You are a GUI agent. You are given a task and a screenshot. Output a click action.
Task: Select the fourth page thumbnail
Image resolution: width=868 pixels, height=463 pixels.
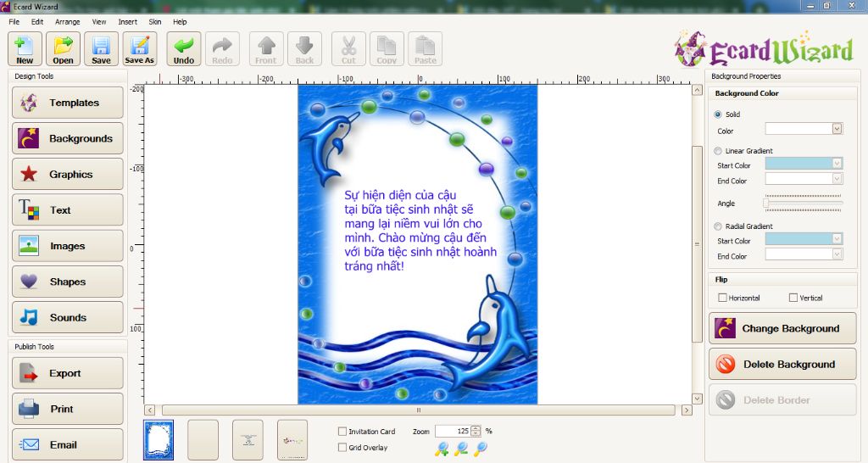coord(292,440)
